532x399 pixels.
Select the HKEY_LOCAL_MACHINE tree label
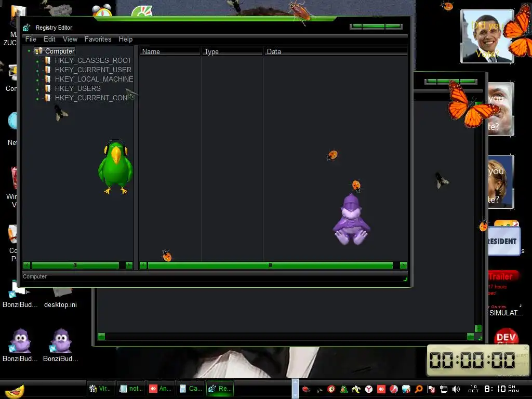(x=94, y=79)
